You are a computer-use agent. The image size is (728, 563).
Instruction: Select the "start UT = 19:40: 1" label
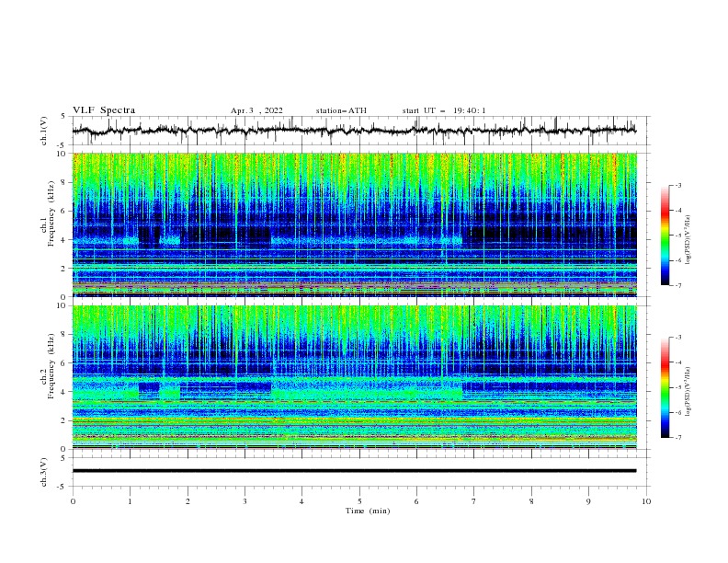(444, 110)
